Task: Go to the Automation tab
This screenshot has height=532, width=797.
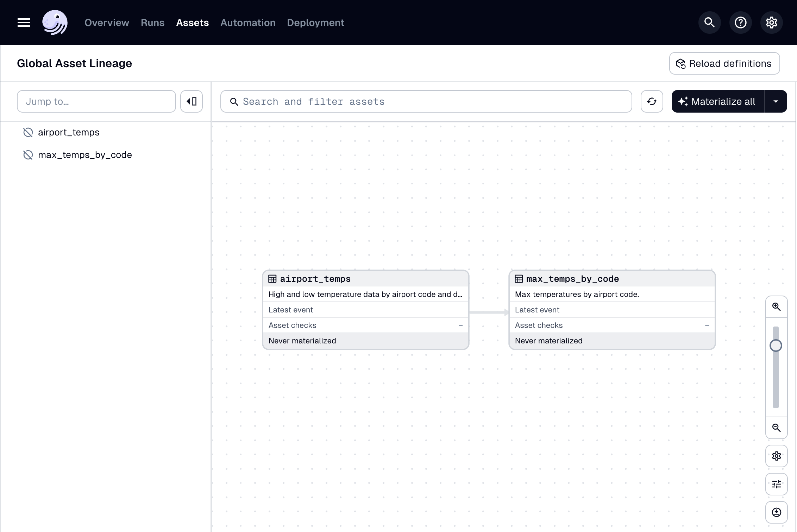Action: [248, 23]
